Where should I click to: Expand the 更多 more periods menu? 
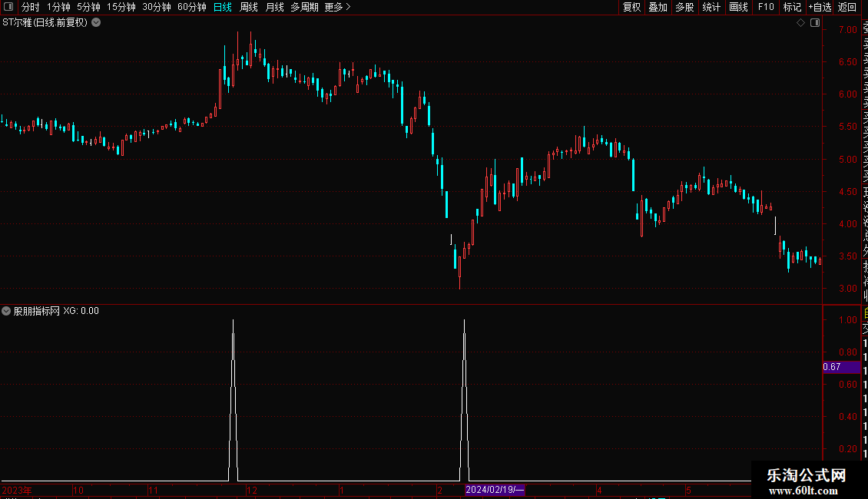click(338, 7)
